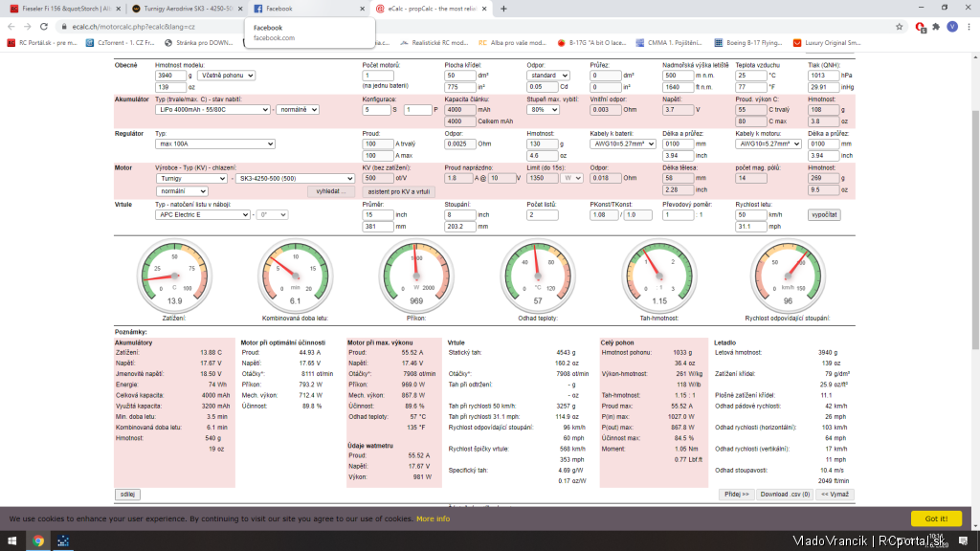Open the motor limit W unit dropdown
980x551 pixels.
[x=572, y=179]
